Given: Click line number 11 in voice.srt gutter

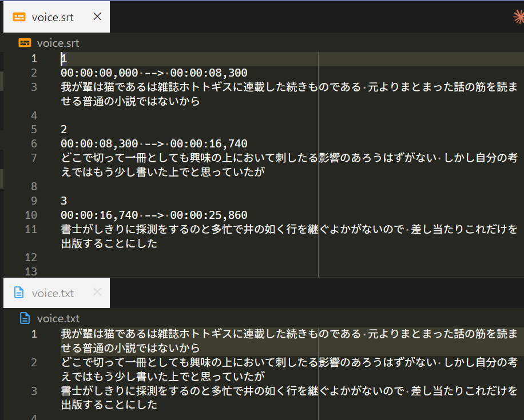Looking at the screenshot, I should [31, 229].
